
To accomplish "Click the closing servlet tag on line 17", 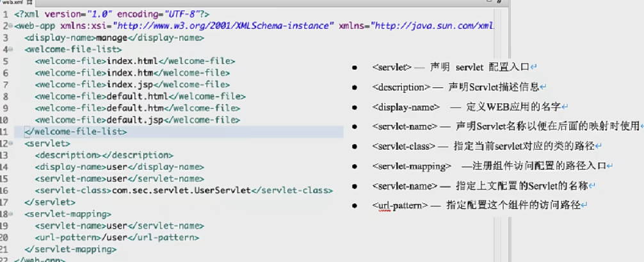I will 50,202.
